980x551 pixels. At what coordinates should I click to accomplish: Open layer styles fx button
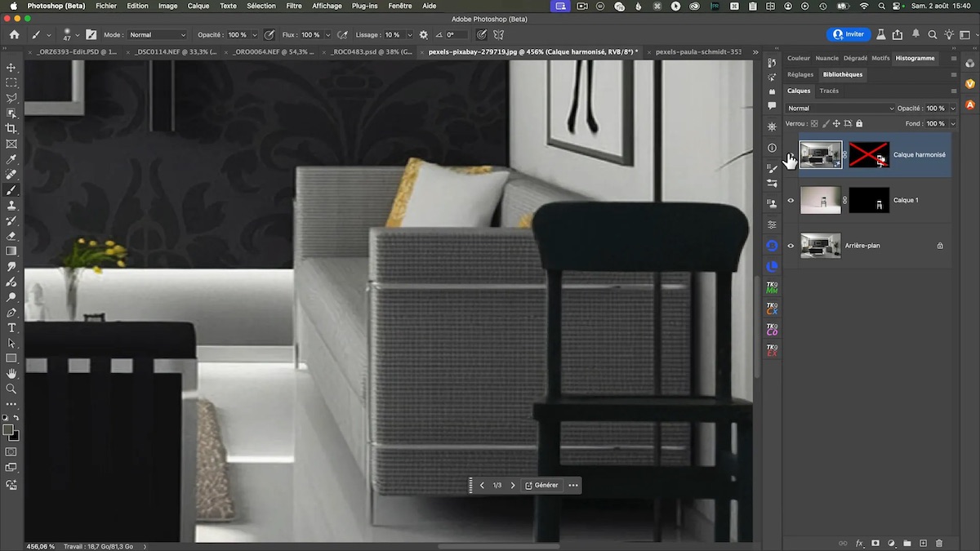coord(859,543)
